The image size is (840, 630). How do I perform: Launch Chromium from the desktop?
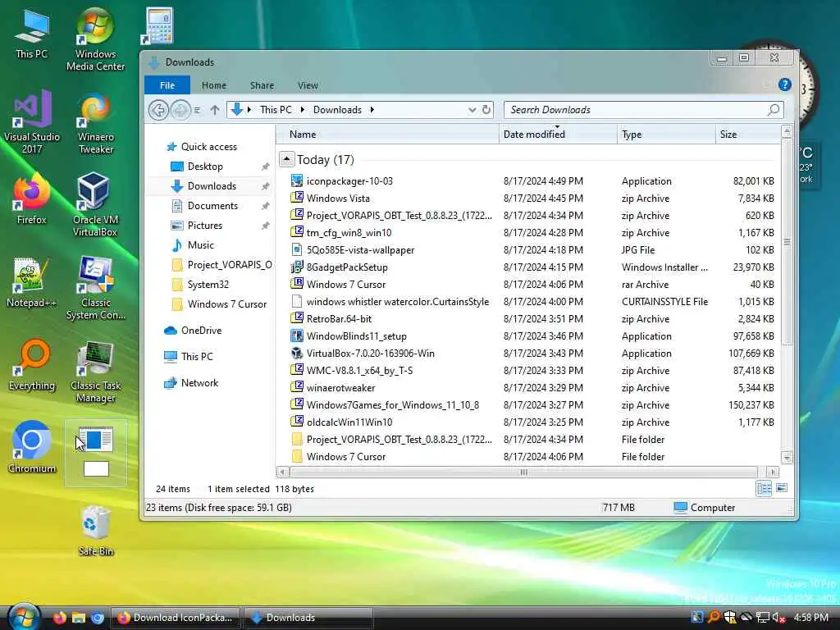tap(32, 448)
